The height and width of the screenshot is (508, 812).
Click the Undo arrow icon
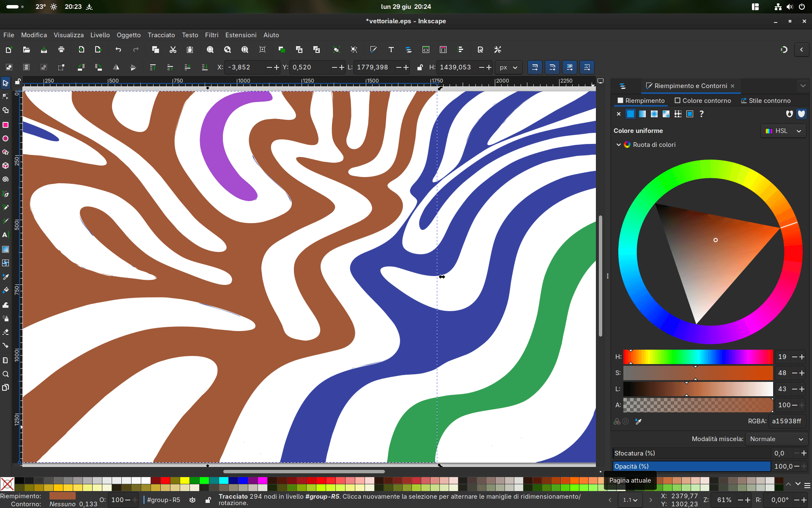118,50
